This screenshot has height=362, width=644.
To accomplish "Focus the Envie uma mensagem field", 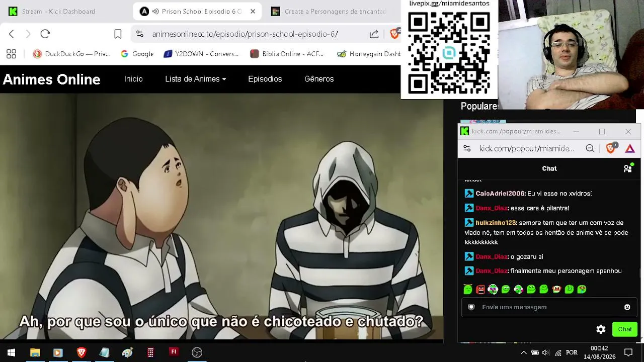I will [549, 307].
